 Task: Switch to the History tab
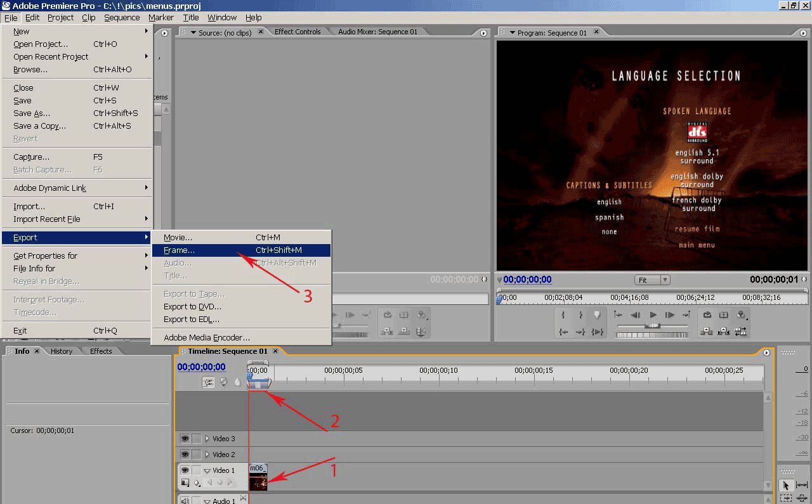coord(62,351)
